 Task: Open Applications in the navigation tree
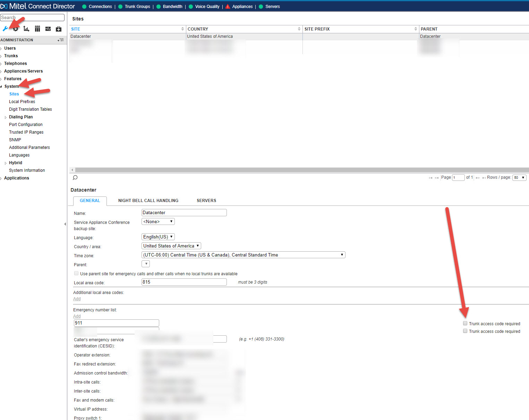click(17, 178)
